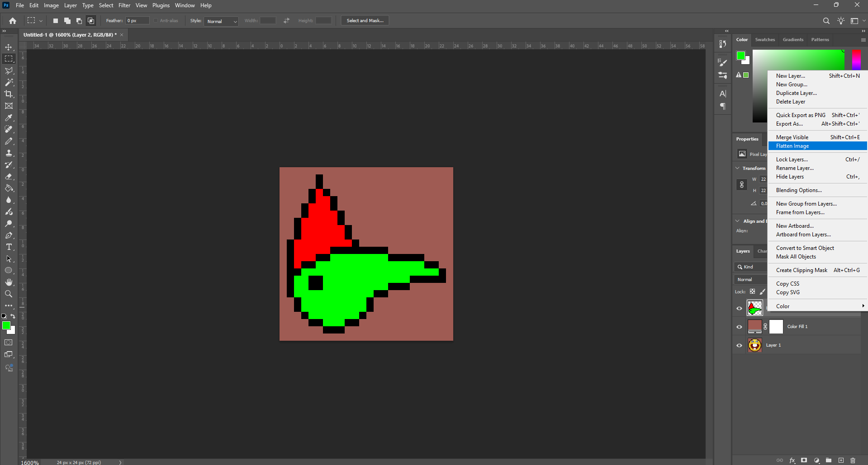The image size is (868, 465).
Task: Select the Eyedropper tool
Action: [x=9, y=117]
